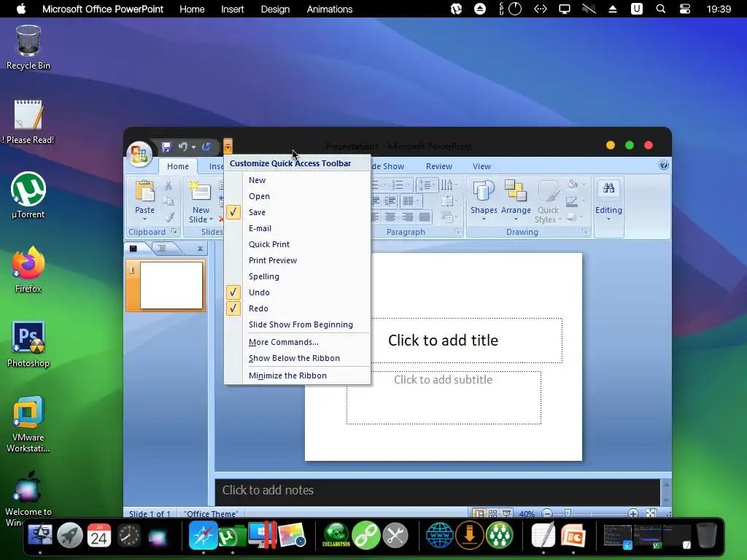Toggle Print Preview in the list

[x=297, y=260]
